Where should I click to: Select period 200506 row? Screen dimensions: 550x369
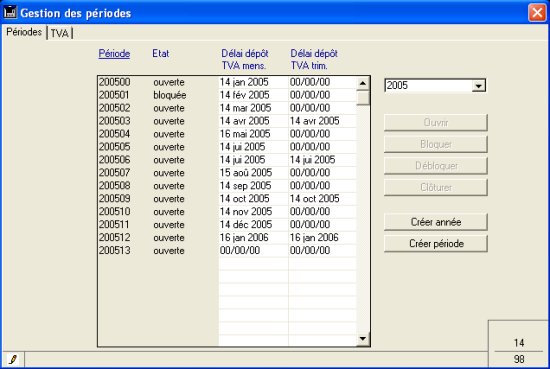pyautogui.click(x=227, y=160)
